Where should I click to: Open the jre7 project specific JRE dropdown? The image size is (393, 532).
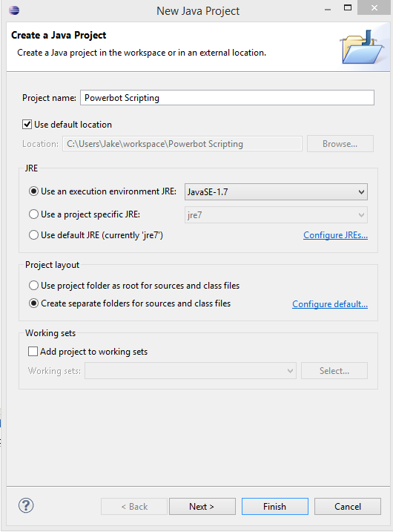pos(276,215)
